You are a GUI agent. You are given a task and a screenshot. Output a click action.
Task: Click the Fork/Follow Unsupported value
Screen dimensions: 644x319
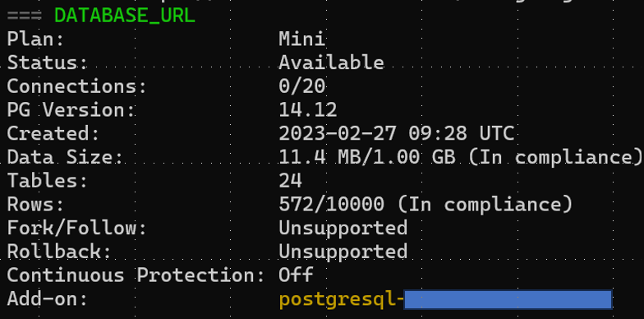[343, 229]
